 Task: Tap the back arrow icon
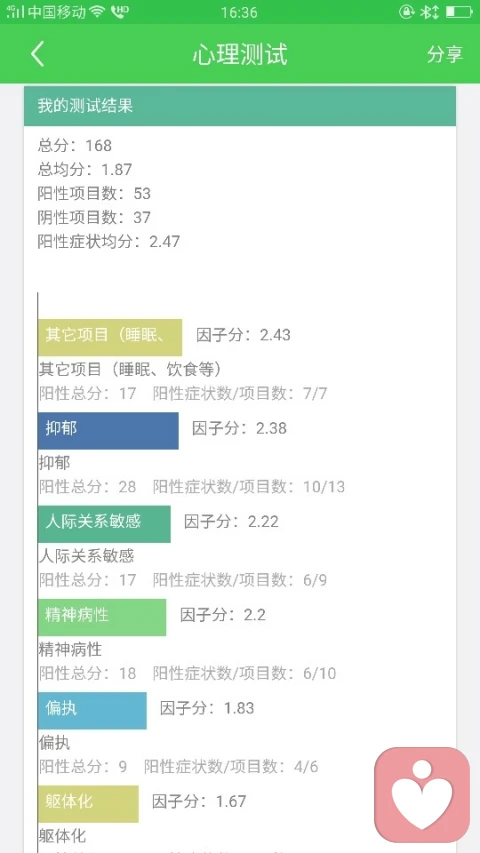tap(38, 54)
